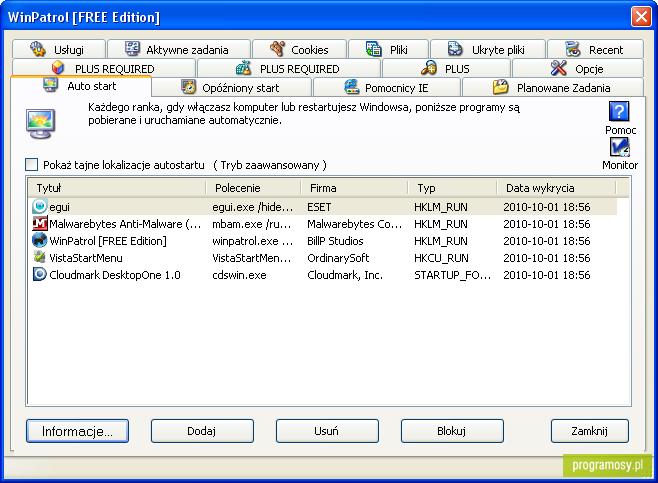658x483 pixels.
Task: Select the Malwarebytes Anti-Malware entry
Action: [x=323, y=224]
